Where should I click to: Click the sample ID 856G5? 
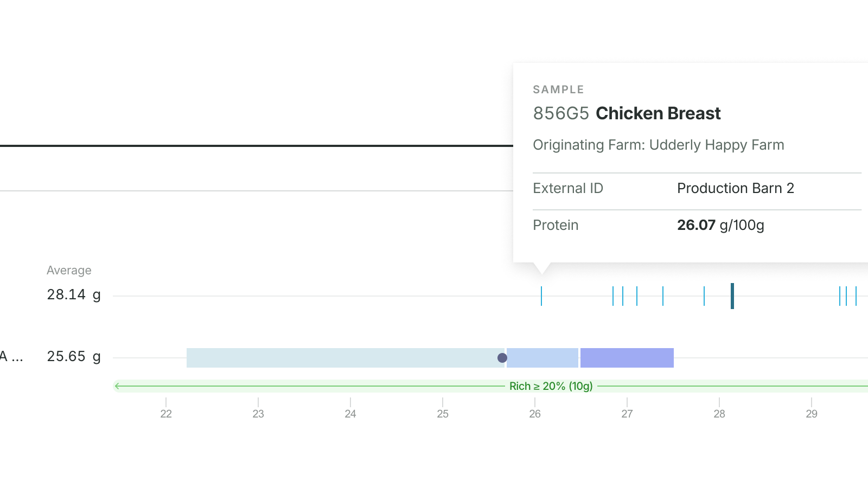(x=561, y=113)
